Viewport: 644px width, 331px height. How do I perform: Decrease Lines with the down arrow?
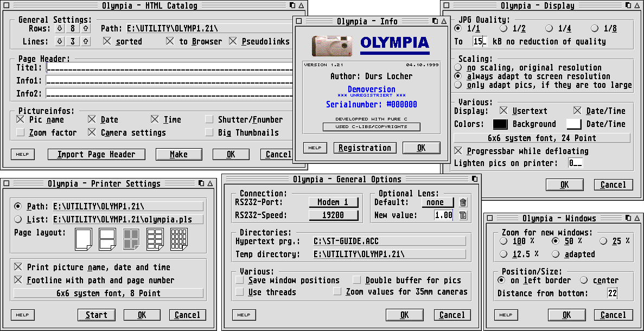click(x=60, y=41)
